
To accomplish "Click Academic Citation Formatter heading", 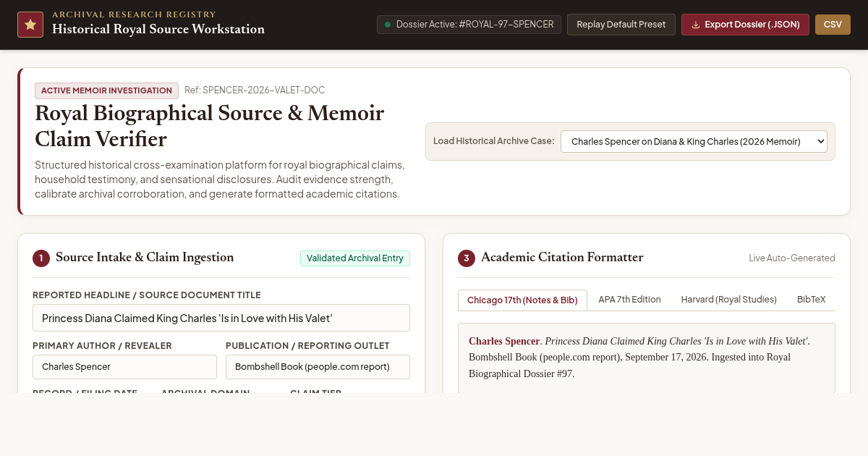I will click(x=562, y=258).
